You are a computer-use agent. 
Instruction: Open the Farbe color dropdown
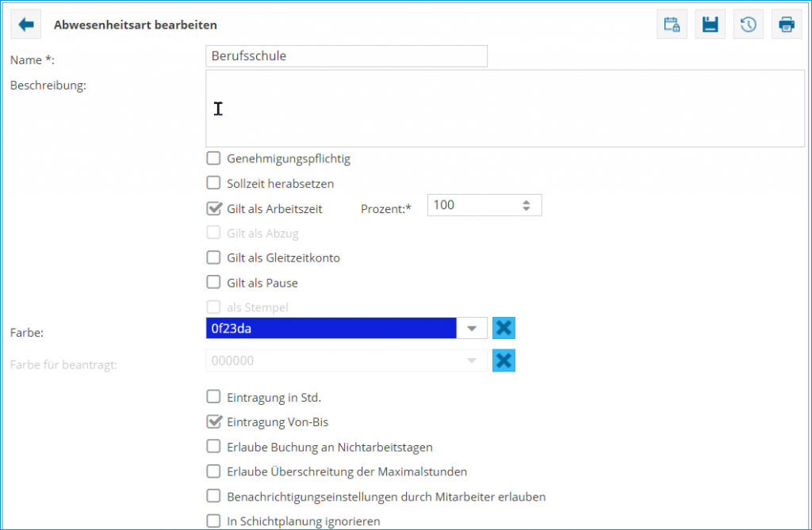coord(473,327)
